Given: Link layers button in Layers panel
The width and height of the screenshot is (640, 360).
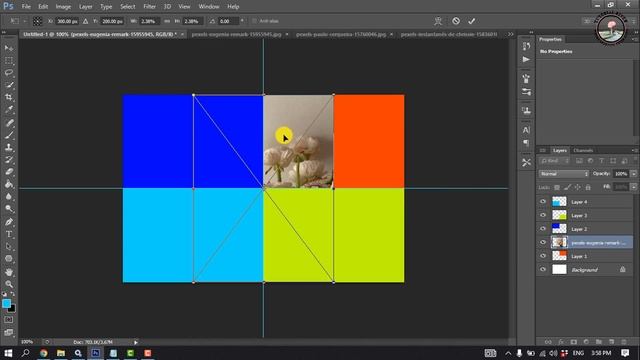Looking at the screenshot, I should point(548,342).
